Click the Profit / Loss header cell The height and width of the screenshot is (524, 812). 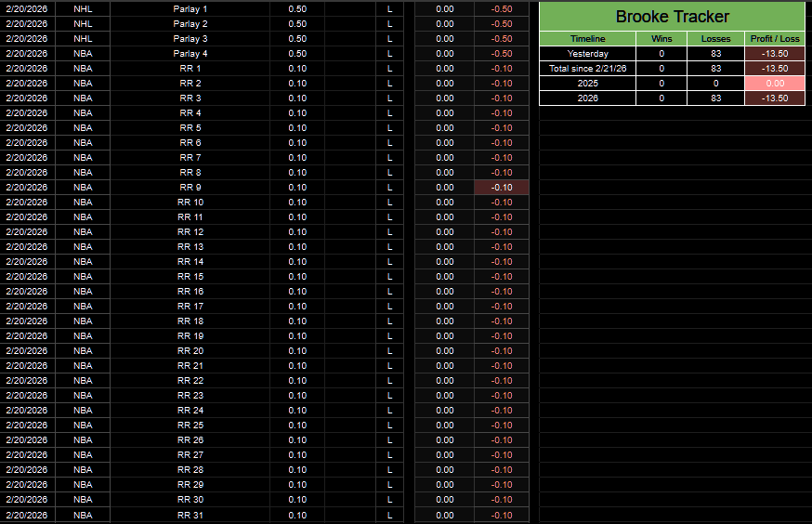(775, 39)
